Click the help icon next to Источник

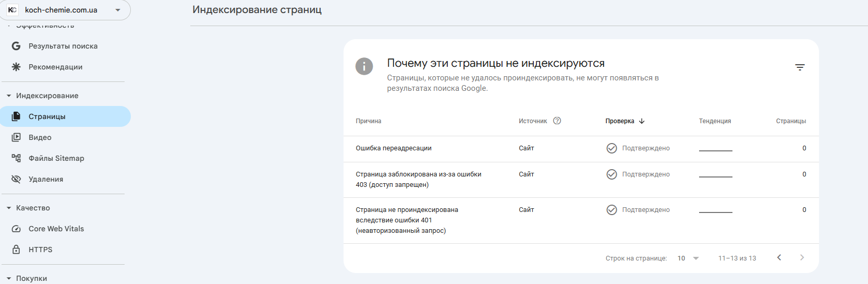tap(557, 121)
